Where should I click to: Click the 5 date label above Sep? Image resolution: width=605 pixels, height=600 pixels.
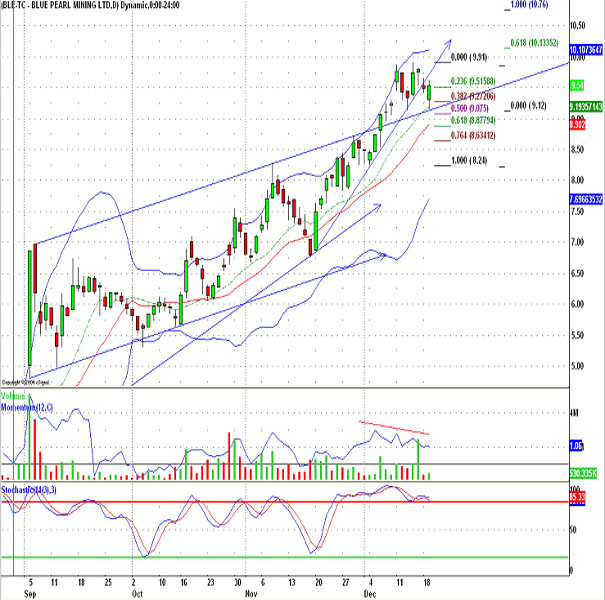tap(31, 582)
